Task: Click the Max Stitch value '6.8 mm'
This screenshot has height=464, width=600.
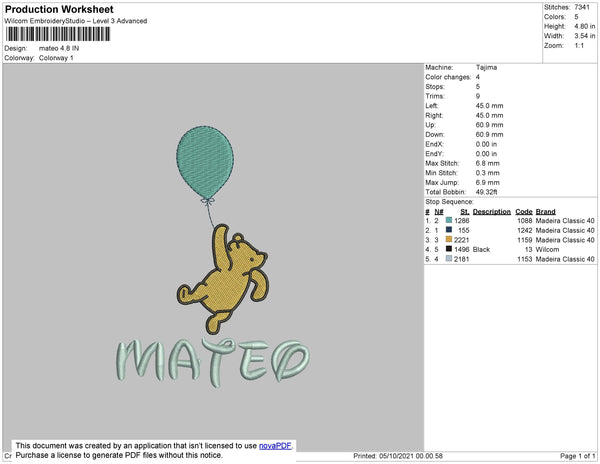Action: [488, 163]
